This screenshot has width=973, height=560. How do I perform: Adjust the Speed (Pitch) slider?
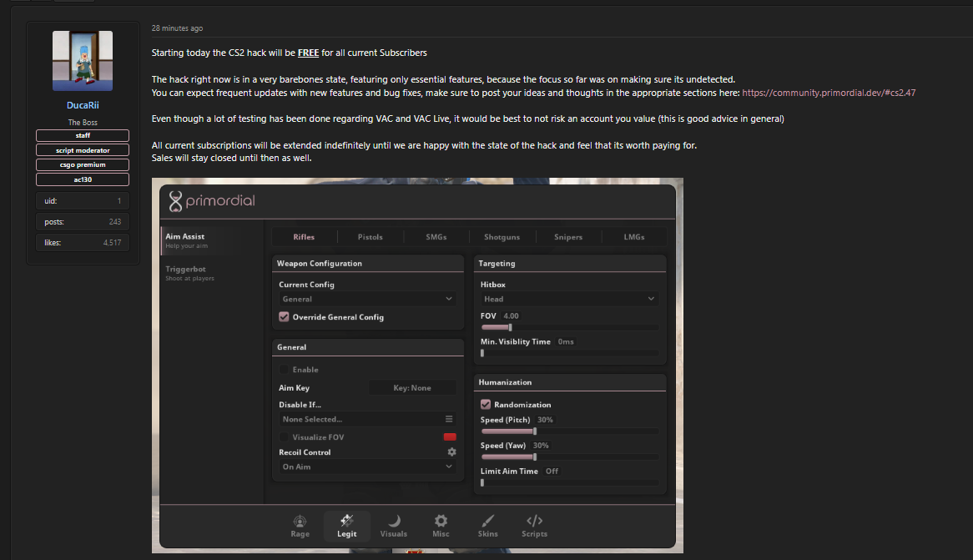pyautogui.click(x=569, y=431)
